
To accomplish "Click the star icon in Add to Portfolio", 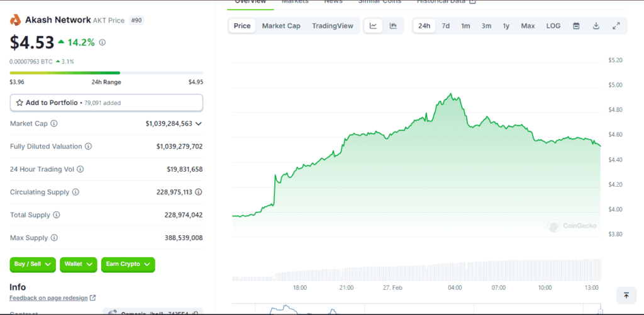I will click(19, 102).
